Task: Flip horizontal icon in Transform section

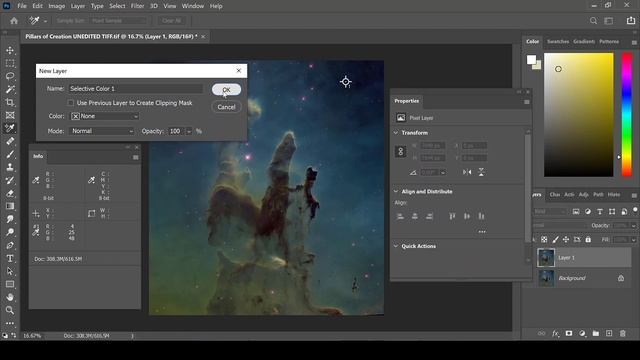Action: pyautogui.click(x=467, y=172)
